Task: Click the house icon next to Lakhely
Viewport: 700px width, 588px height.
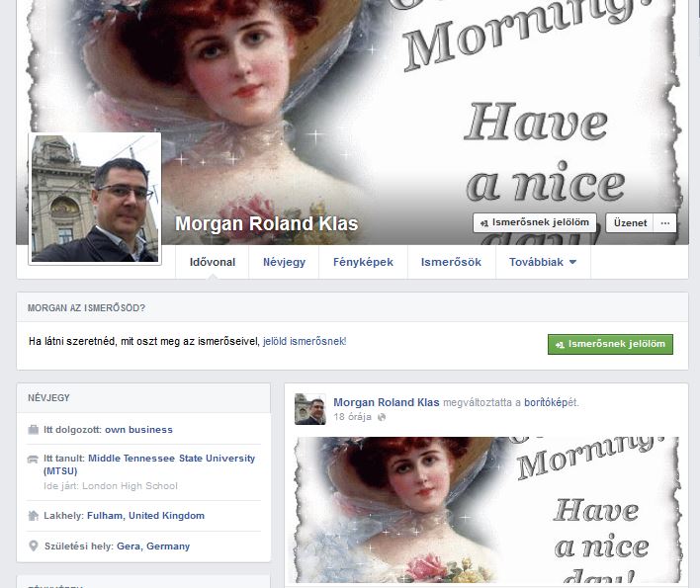Action: (33, 516)
